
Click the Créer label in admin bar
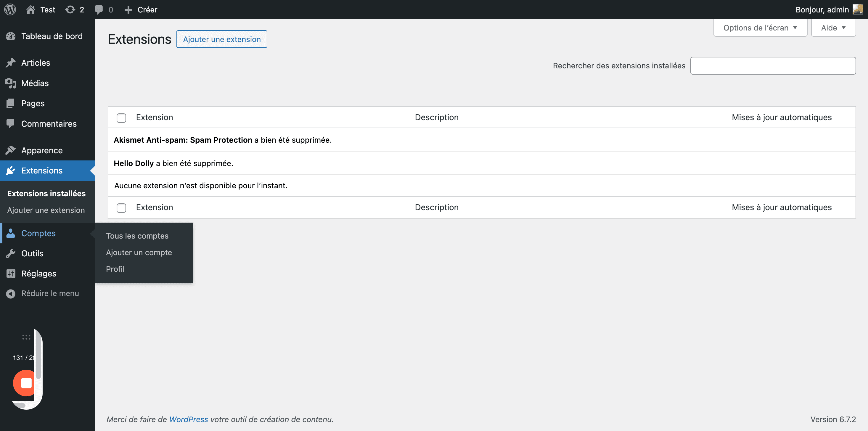click(x=147, y=9)
